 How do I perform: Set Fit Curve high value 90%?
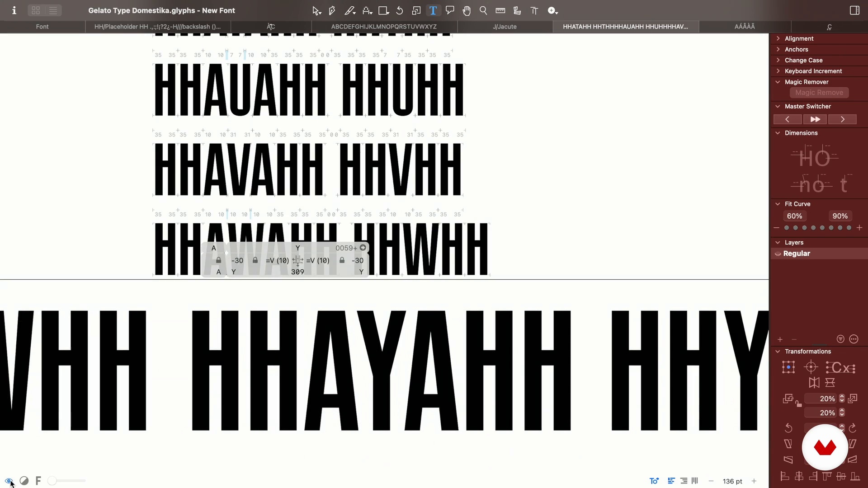coord(840,216)
